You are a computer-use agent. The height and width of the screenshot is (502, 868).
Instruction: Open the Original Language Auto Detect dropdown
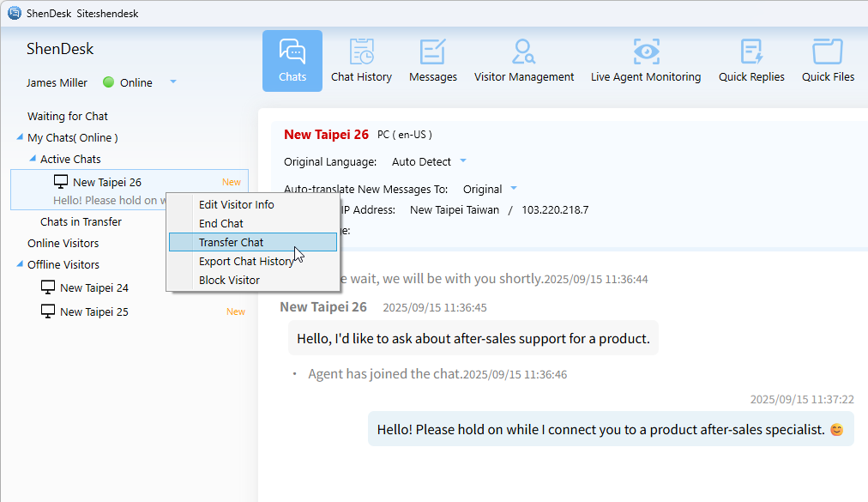click(463, 161)
